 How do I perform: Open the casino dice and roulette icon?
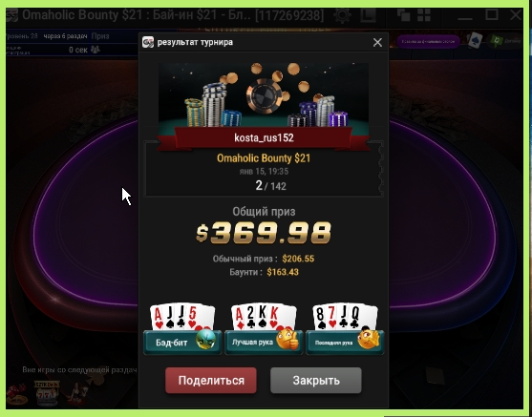pos(17,395)
